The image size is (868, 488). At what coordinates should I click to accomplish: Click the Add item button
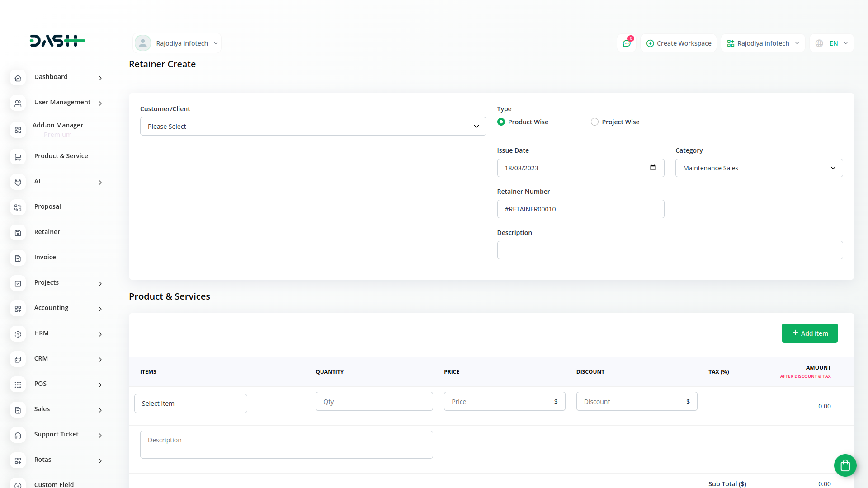coord(809,333)
